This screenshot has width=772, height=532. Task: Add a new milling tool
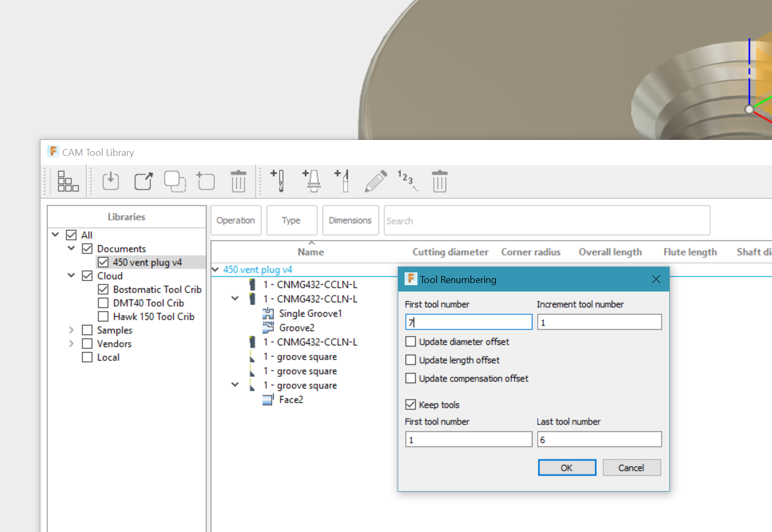[278, 181]
